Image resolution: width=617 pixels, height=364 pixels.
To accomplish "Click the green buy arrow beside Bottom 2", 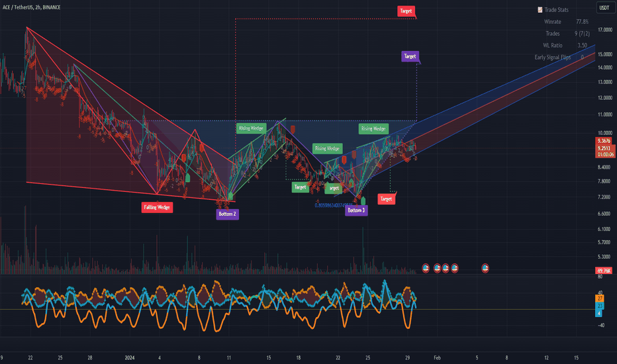I will (230, 196).
